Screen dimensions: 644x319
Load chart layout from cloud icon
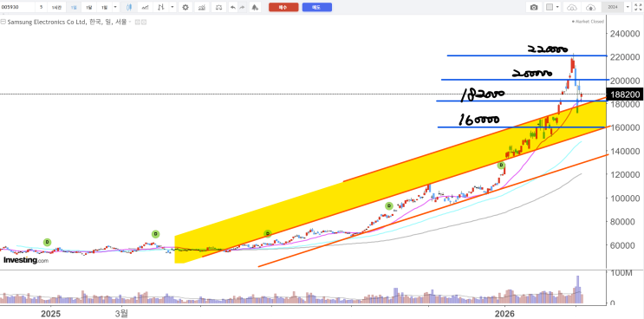pos(572,8)
